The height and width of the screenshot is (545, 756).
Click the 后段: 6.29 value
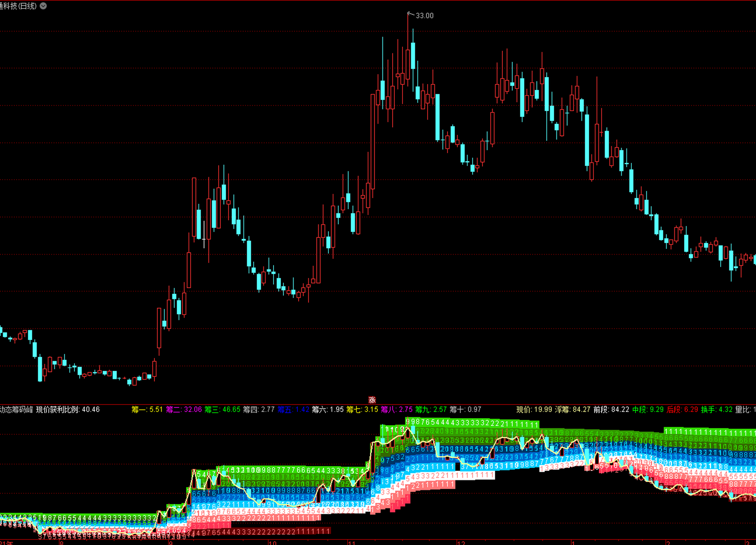[x=682, y=410]
